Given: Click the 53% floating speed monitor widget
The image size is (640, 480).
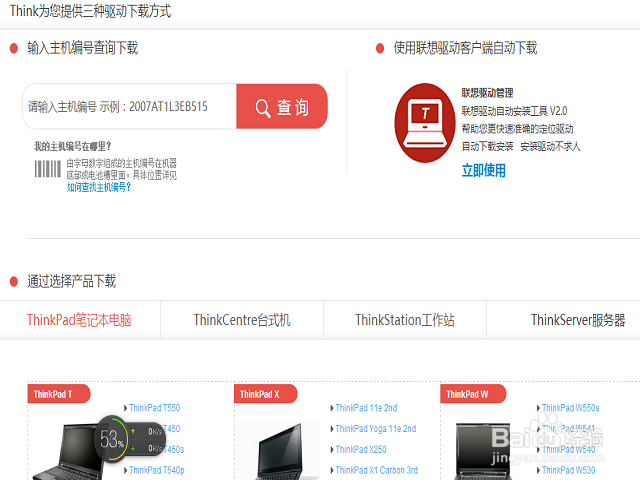Looking at the screenshot, I should tap(130, 439).
